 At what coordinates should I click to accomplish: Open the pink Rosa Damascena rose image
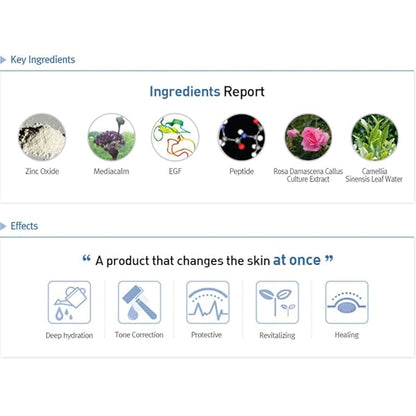click(x=308, y=137)
